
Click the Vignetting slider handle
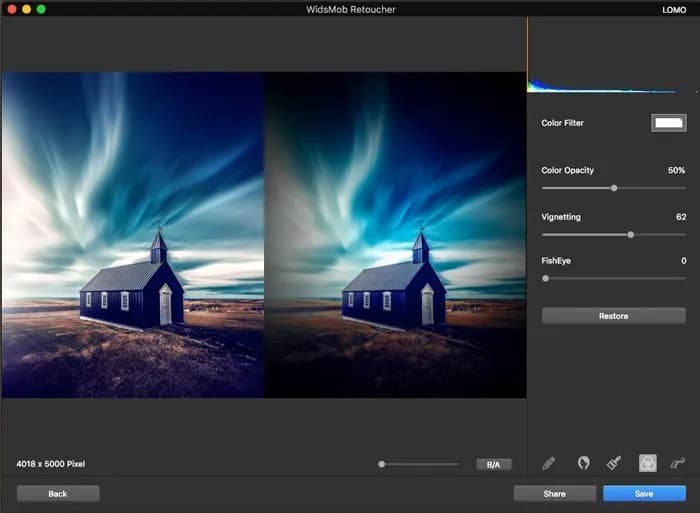(x=631, y=234)
